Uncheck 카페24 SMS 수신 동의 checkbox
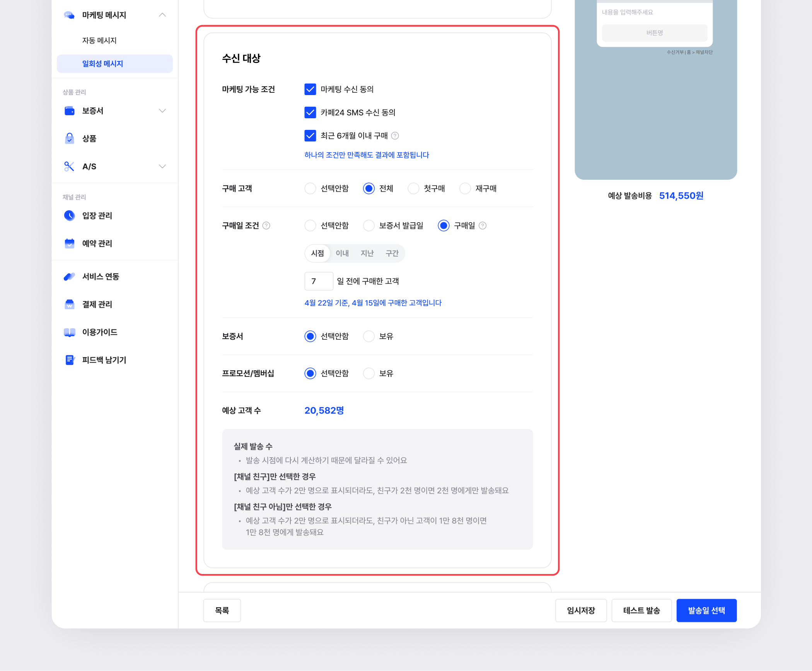Screen dimensions: 812x671 coord(310,112)
